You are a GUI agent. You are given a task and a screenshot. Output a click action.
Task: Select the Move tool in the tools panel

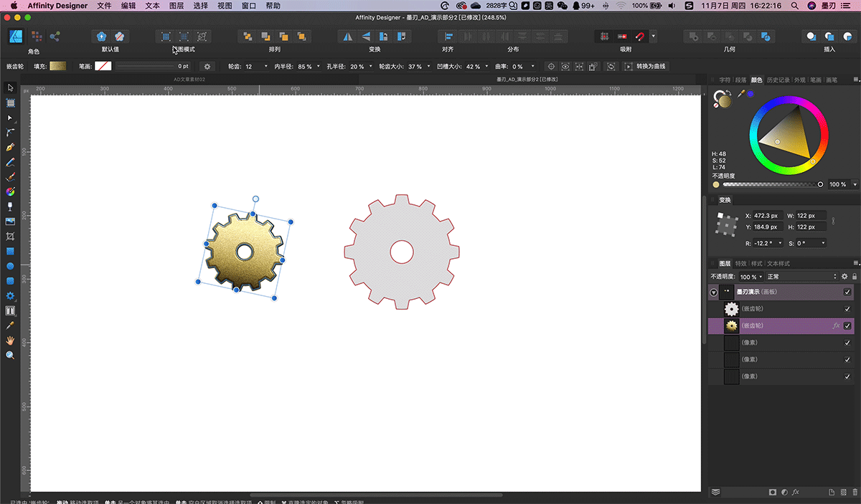10,87
